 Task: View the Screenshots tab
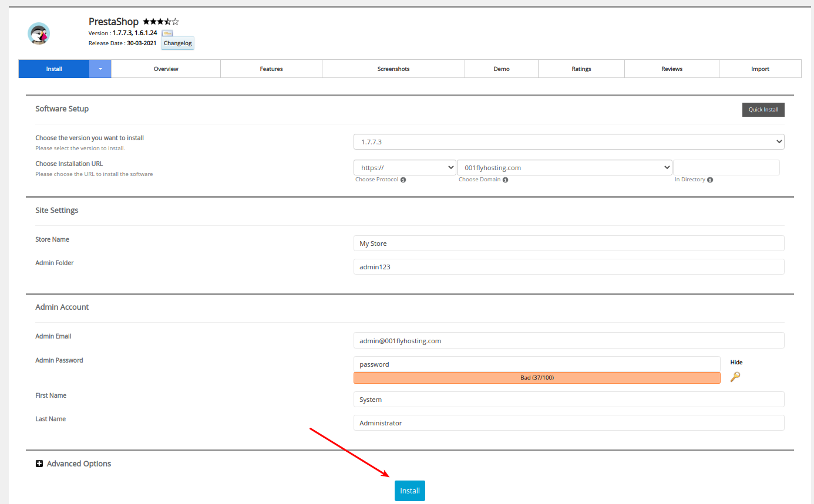click(x=393, y=69)
